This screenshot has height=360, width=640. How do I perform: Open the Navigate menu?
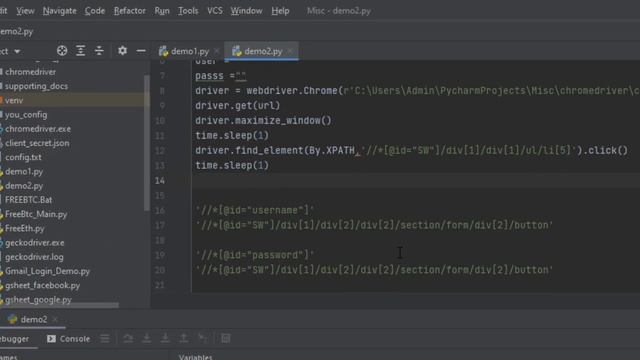[60, 11]
